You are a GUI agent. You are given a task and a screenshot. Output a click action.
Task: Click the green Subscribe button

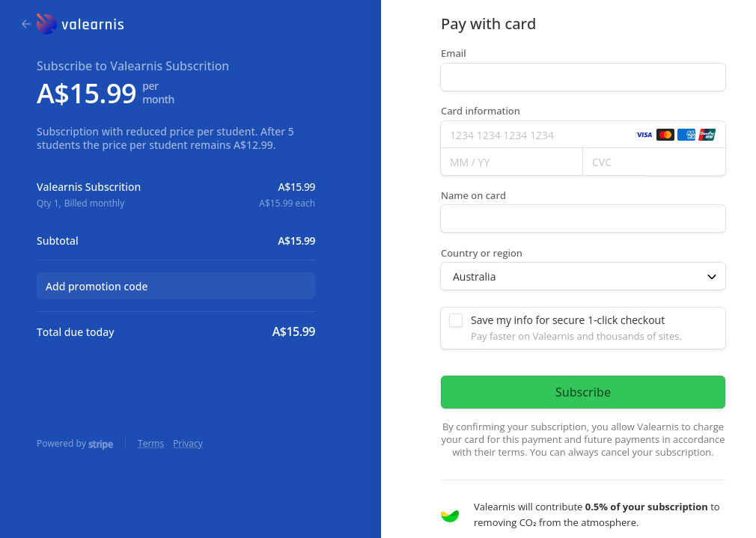[582, 392]
